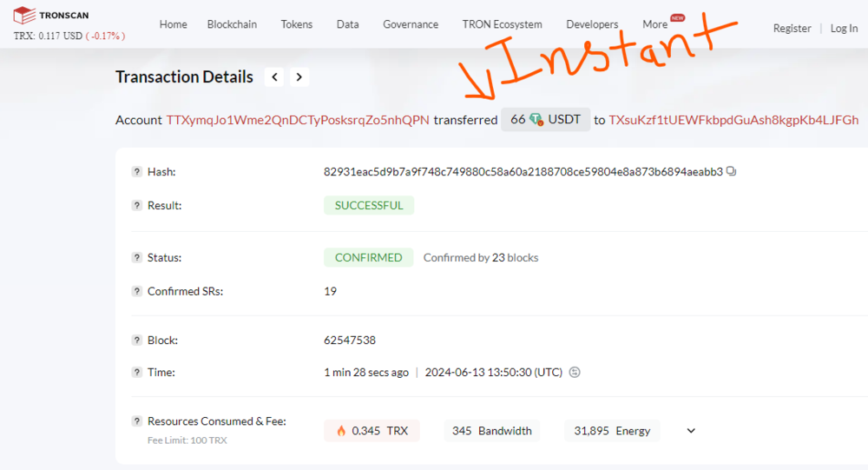868x470 pixels.
Task: Click the 0.345 TRX fee value
Action: 372,431
